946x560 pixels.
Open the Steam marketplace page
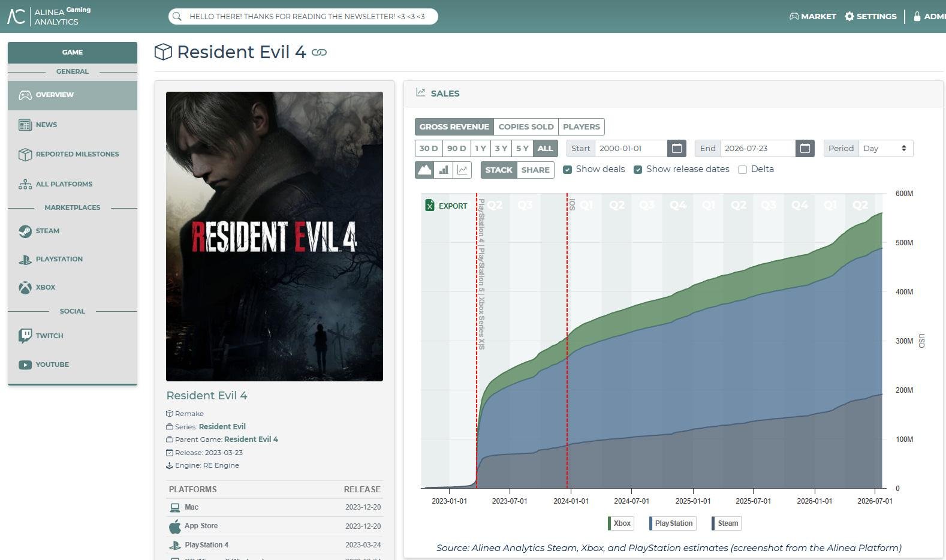(x=73, y=231)
